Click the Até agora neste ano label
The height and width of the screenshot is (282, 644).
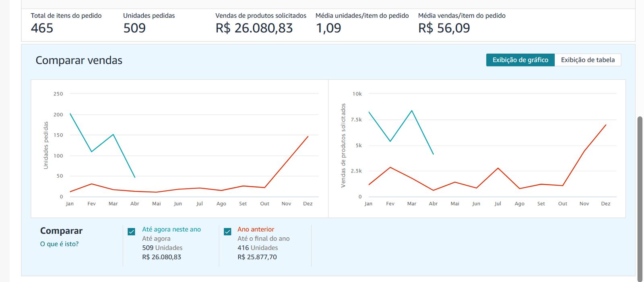click(171, 229)
